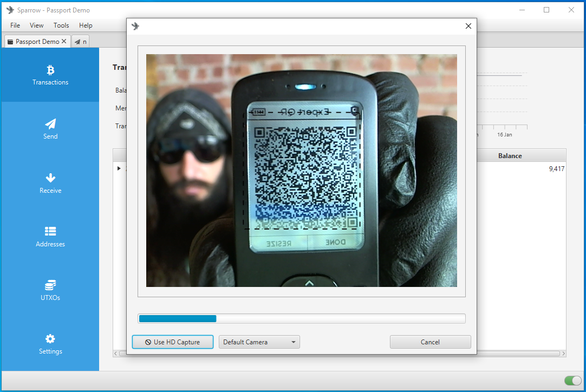Click the Balance column header
The image size is (586, 392).
point(510,156)
